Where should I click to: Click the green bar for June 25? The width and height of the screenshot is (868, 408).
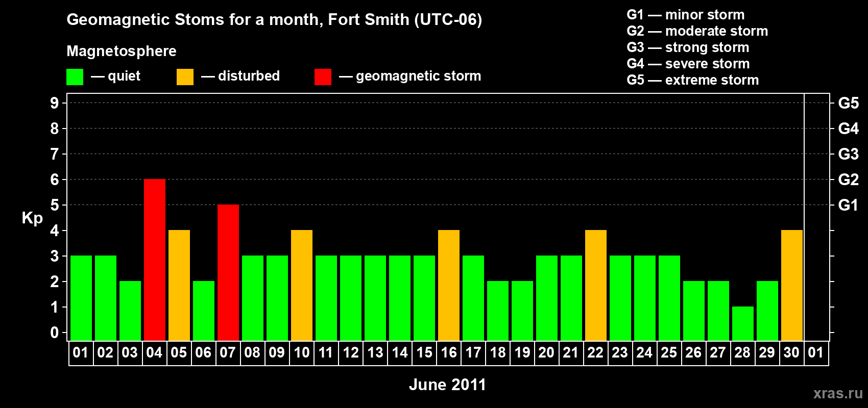pyautogui.click(x=669, y=298)
